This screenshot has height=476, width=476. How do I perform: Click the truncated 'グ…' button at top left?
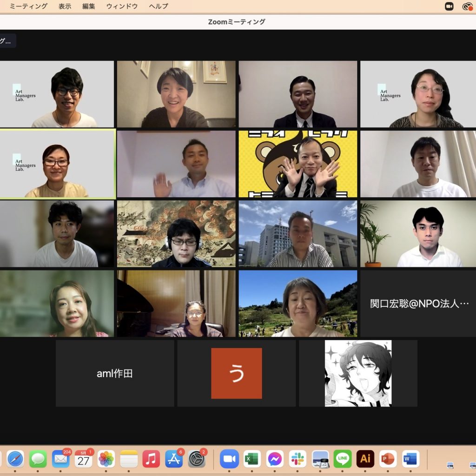click(7, 41)
